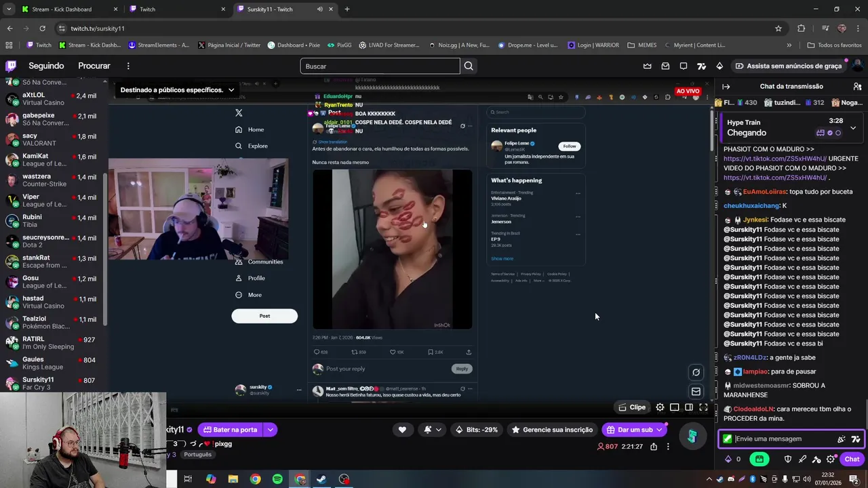
Task: Open sword mod view icon under chat
Action: (x=802, y=459)
